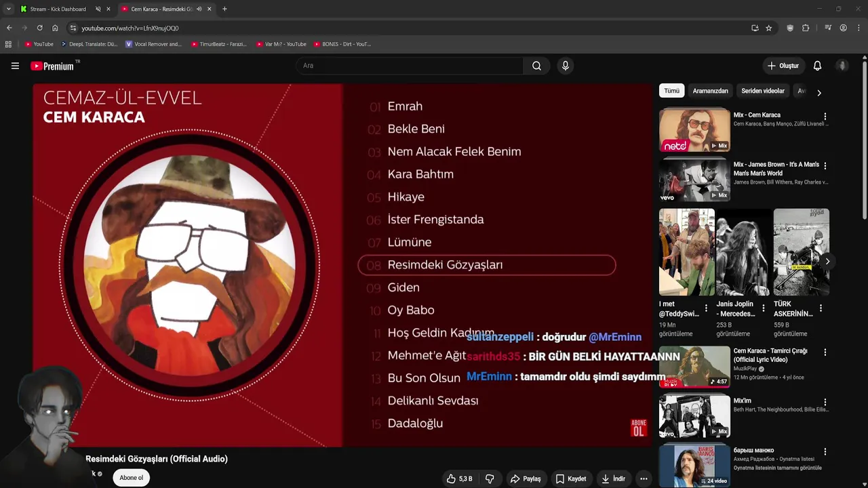868x488 pixels.
Task: Advance Shorts shelf with next arrow
Action: coord(827,261)
